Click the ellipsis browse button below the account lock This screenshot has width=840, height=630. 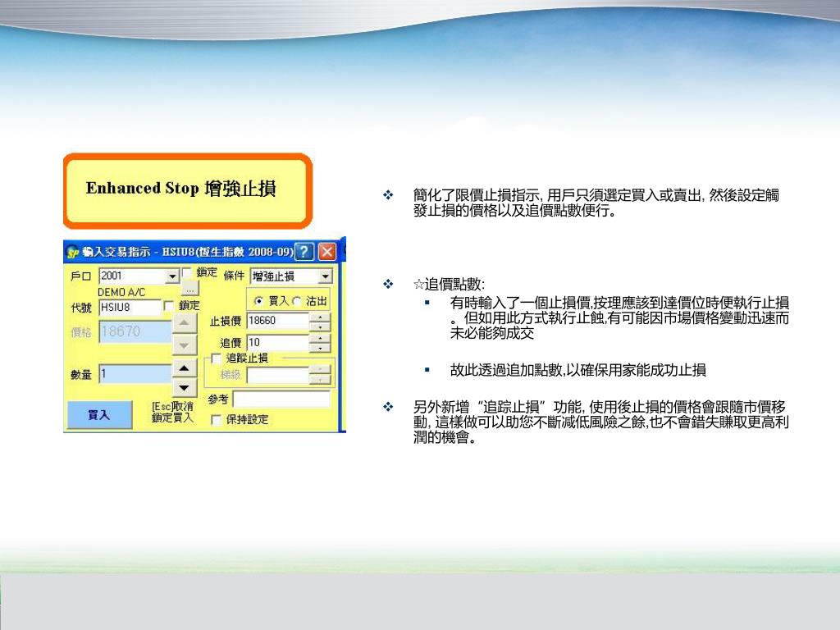click(190, 289)
